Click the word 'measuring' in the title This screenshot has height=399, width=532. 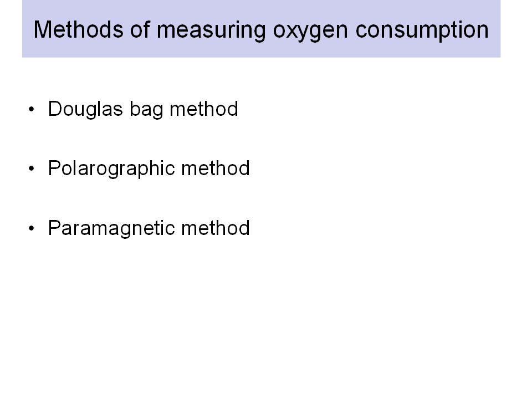click(x=211, y=31)
